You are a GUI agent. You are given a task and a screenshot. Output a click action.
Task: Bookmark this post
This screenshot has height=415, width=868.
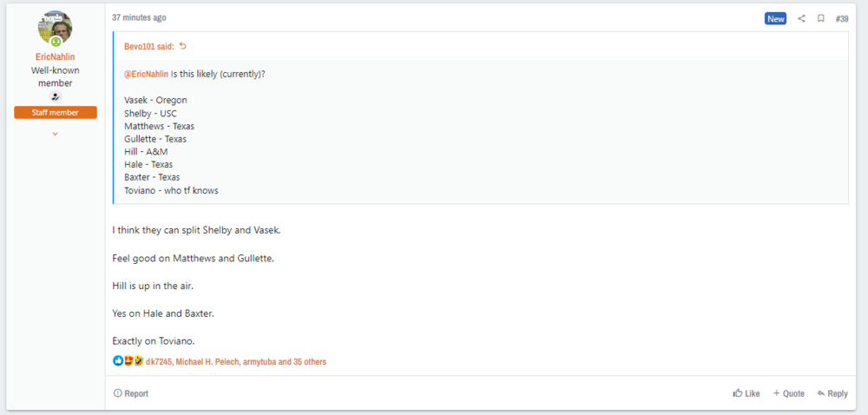[x=820, y=18]
